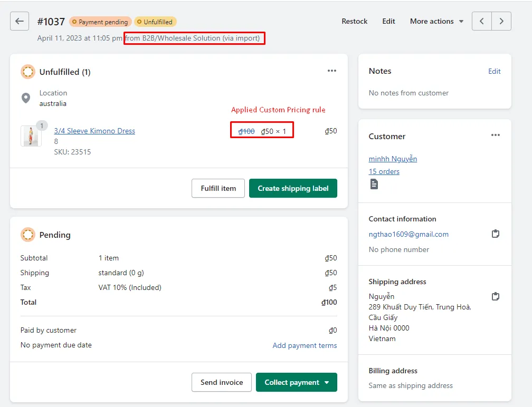Click the Restock action
Screen dimensions: 532x407
(354, 21)
